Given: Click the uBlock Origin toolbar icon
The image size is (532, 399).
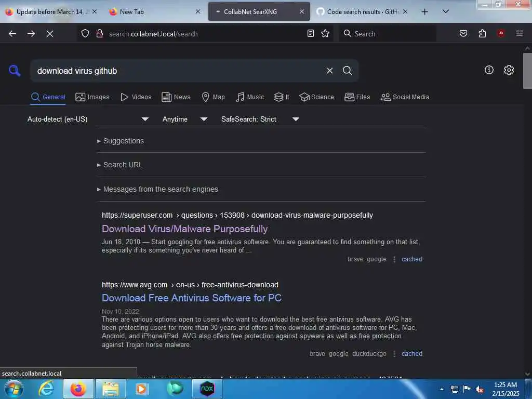Looking at the screenshot, I should pyautogui.click(x=500, y=33).
